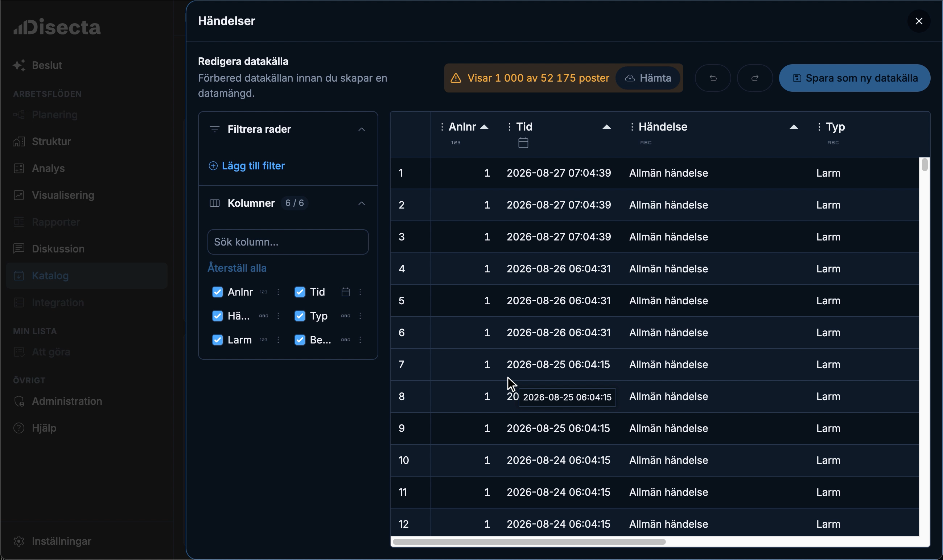
Task: Open options dots for Larm in column list
Action: tap(278, 340)
